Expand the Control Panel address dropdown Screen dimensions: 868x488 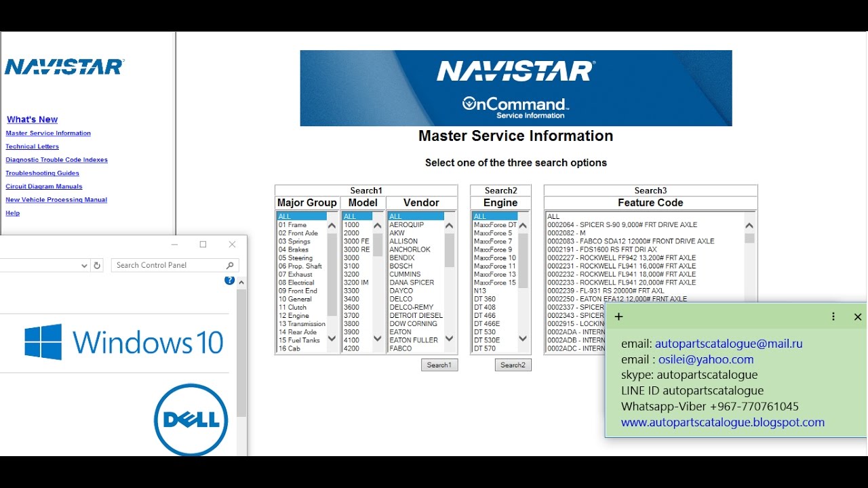[x=84, y=266]
